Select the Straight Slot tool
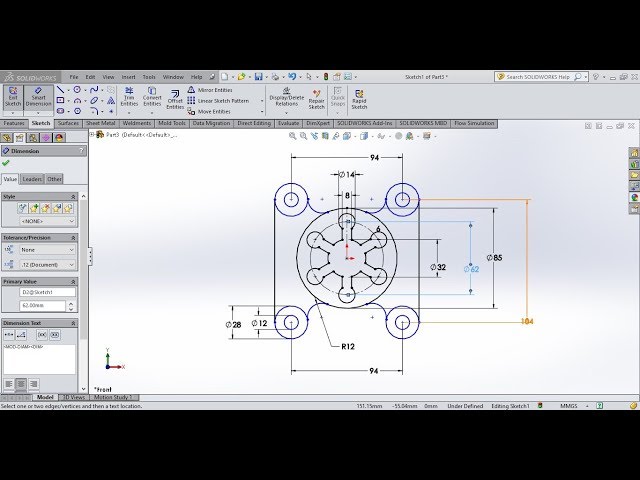640x480 pixels. coord(60,111)
